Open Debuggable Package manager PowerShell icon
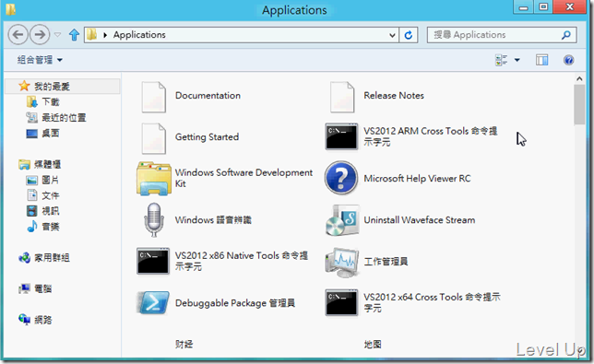 pyautogui.click(x=153, y=302)
